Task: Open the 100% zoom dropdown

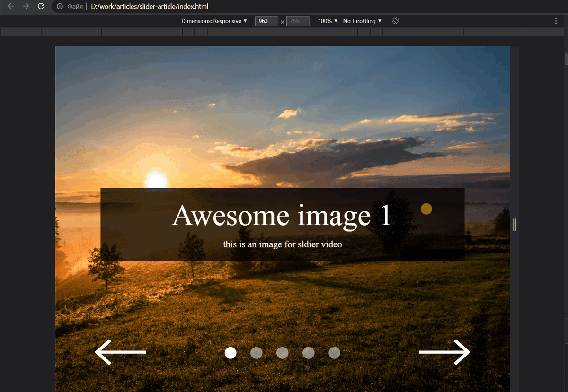Action: (328, 21)
